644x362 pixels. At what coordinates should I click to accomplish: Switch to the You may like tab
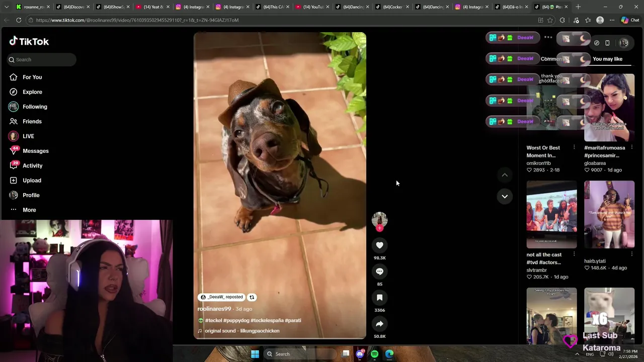pyautogui.click(x=607, y=59)
